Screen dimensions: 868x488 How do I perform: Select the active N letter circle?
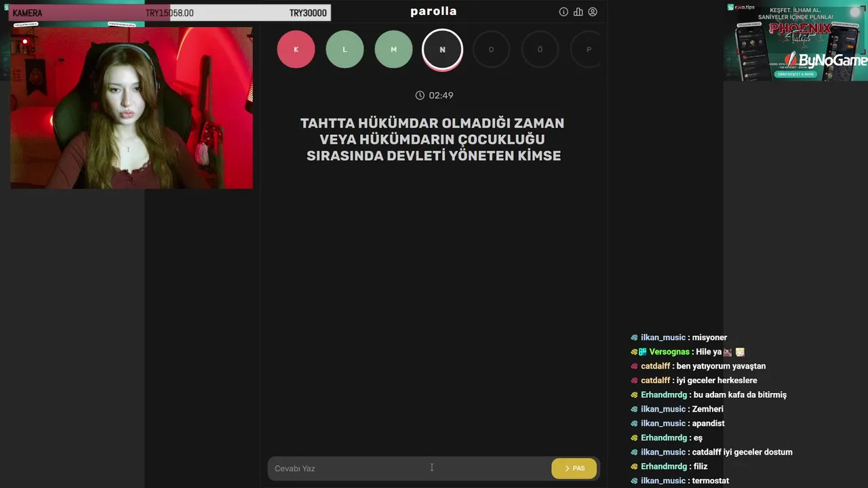442,49
